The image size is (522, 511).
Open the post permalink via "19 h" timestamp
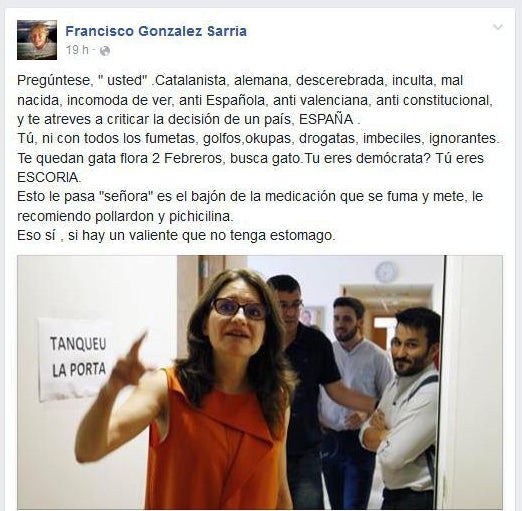tap(77, 50)
